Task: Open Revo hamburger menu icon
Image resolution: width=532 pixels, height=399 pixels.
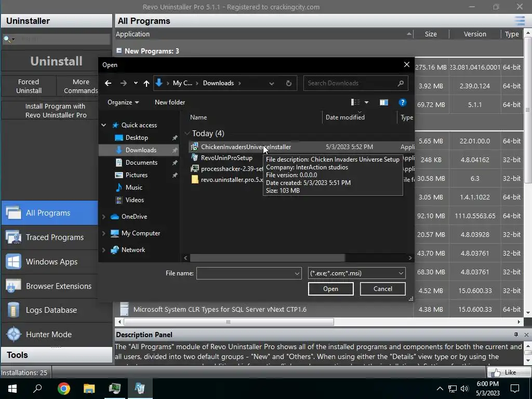Action: coord(520,21)
